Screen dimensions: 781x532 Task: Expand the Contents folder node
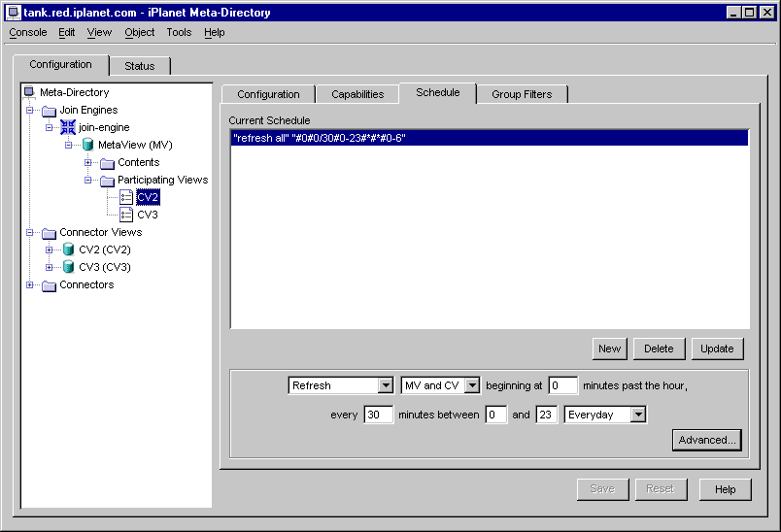[x=87, y=162]
